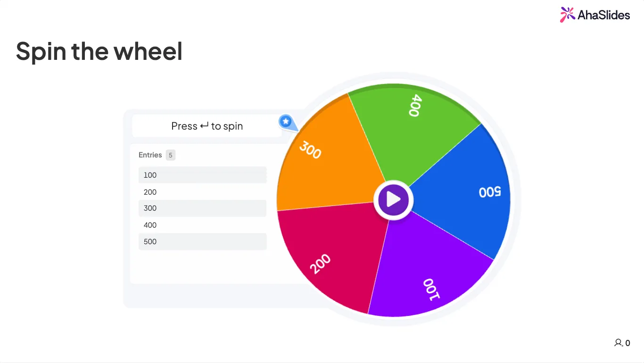Select the 500 entry in the Entries list
This screenshot has width=644, height=363.
202,241
